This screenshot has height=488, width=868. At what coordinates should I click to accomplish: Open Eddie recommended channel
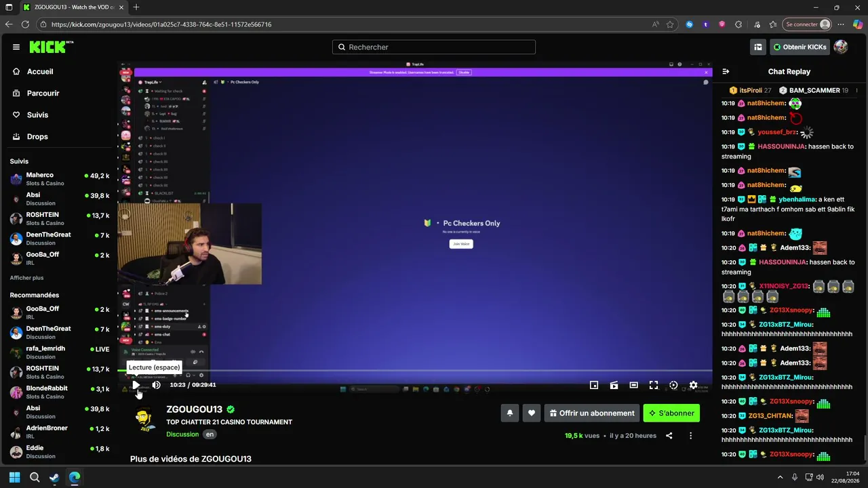tap(60, 451)
